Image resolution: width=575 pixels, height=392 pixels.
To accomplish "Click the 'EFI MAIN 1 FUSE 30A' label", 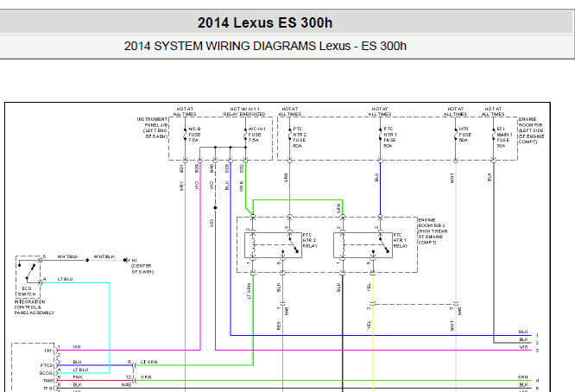I will click(504, 137).
